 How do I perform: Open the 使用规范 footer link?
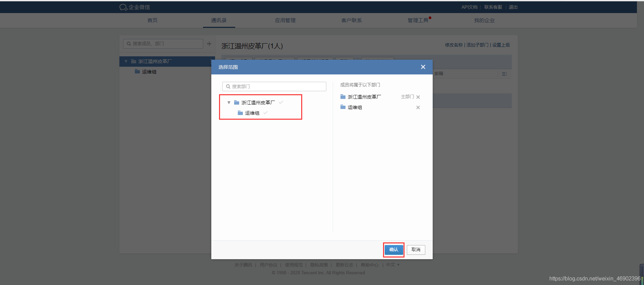(x=294, y=265)
